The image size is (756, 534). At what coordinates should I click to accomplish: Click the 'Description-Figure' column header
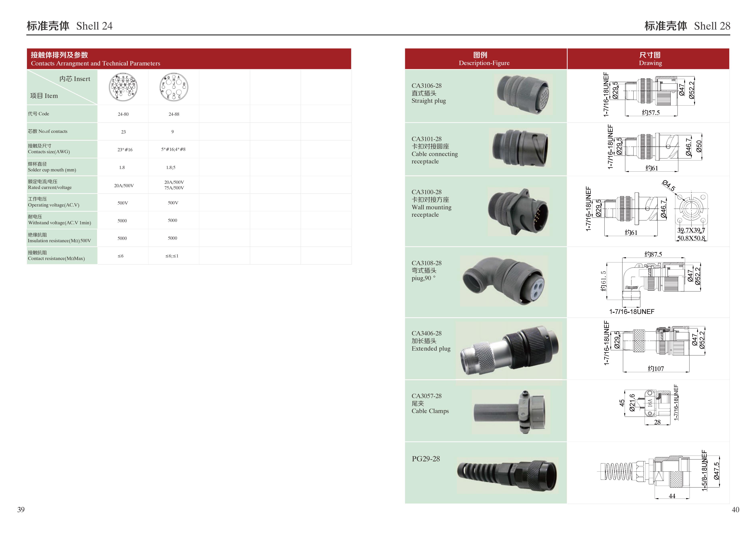tap(484, 63)
